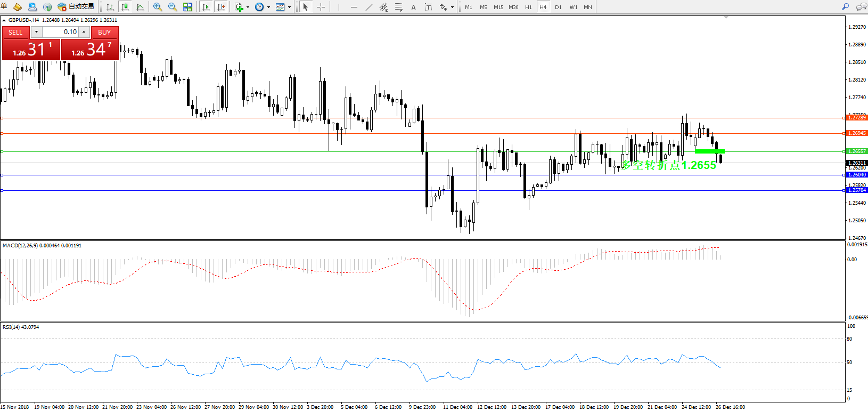The width and height of the screenshot is (868, 411).
Task: Click the lot volume field showing 0.10
Action: 60,32
